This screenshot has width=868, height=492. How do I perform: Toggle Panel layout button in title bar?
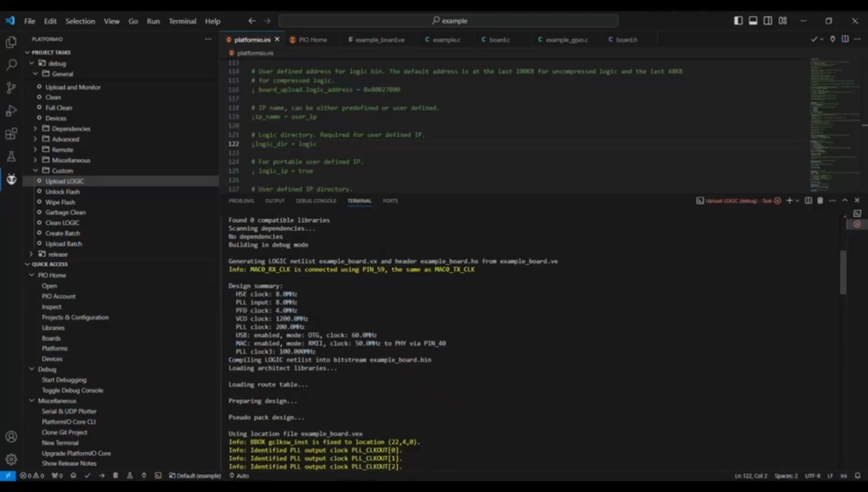(753, 21)
